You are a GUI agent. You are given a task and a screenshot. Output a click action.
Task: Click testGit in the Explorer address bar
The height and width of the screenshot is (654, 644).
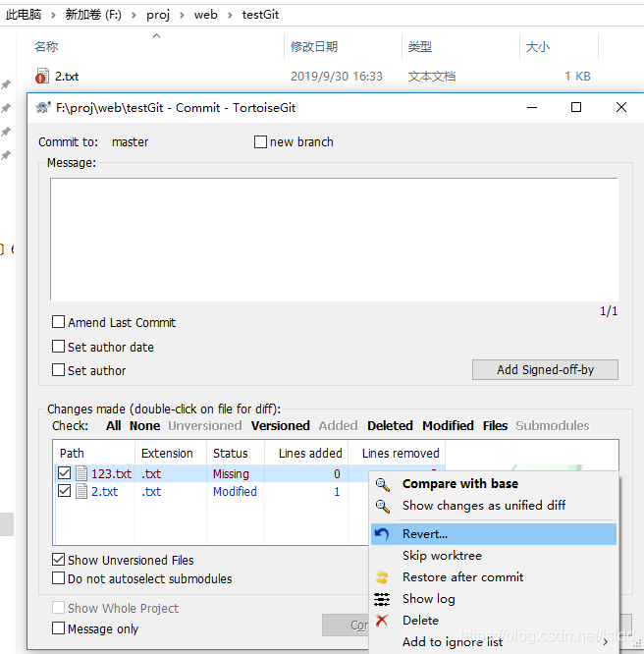click(260, 15)
